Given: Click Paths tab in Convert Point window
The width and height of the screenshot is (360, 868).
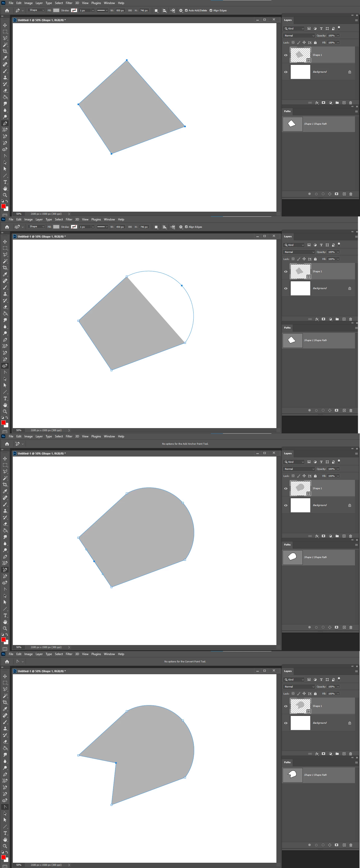Looking at the screenshot, I should point(287,762).
